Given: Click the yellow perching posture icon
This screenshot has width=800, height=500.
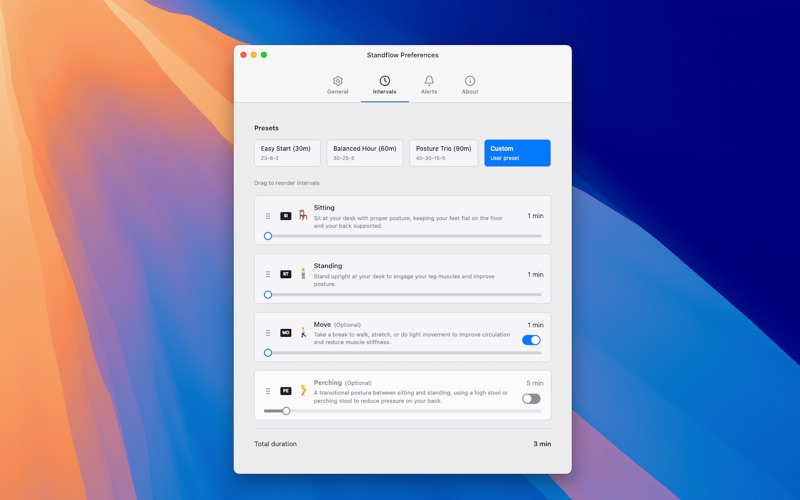Looking at the screenshot, I should [303, 390].
